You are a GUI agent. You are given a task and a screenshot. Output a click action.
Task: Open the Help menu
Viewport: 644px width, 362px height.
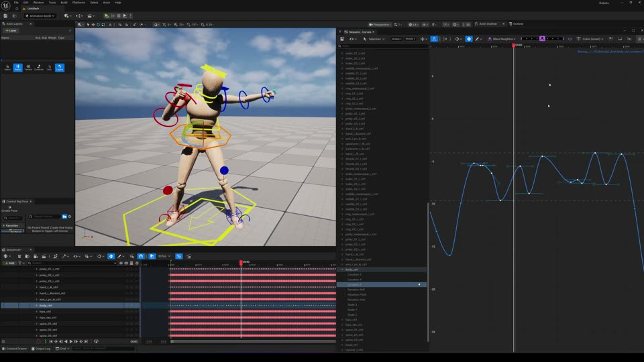pyautogui.click(x=118, y=3)
